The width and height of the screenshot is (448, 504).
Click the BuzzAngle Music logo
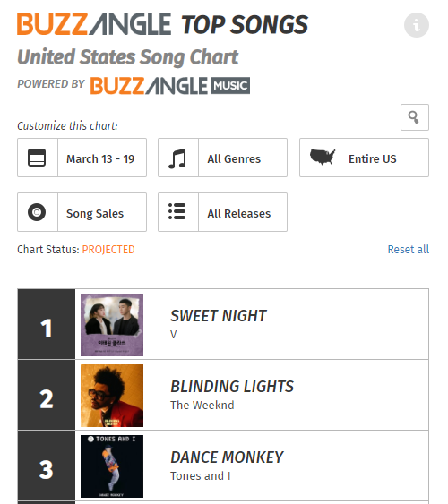coord(170,86)
